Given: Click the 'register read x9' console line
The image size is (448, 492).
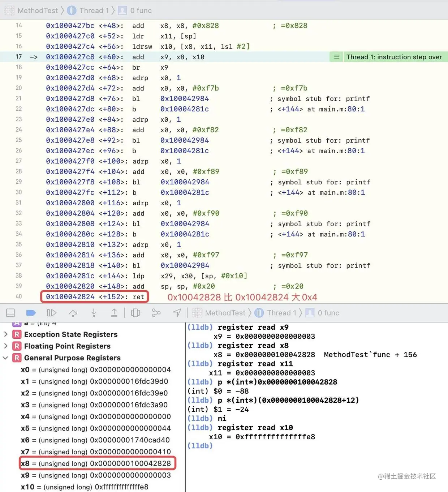Looking at the screenshot, I should (x=253, y=327).
